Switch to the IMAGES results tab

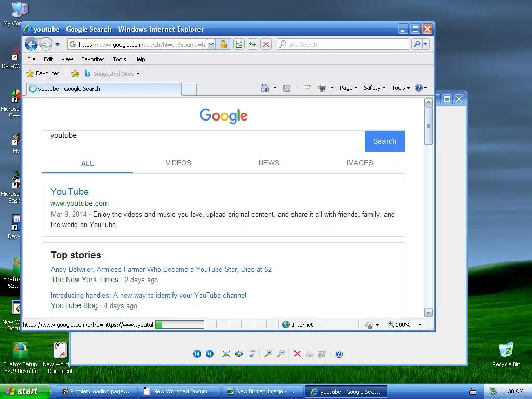(360, 163)
